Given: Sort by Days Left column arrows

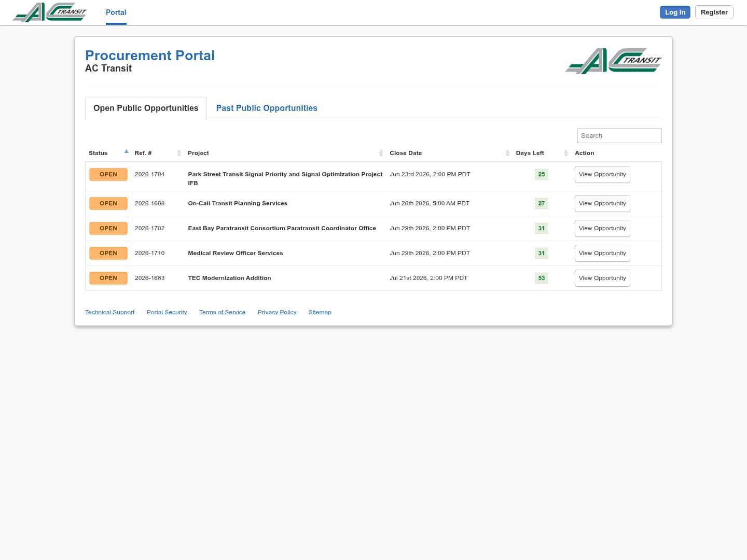Looking at the screenshot, I should tap(566, 153).
